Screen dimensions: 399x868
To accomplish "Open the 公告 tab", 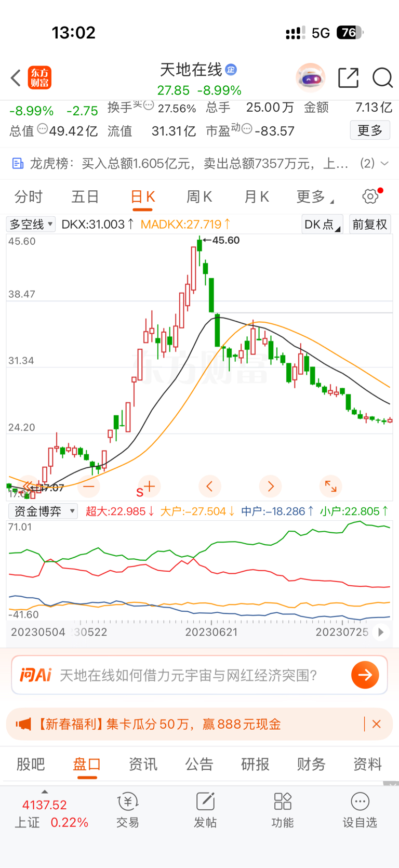I will pyautogui.click(x=199, y=764).
